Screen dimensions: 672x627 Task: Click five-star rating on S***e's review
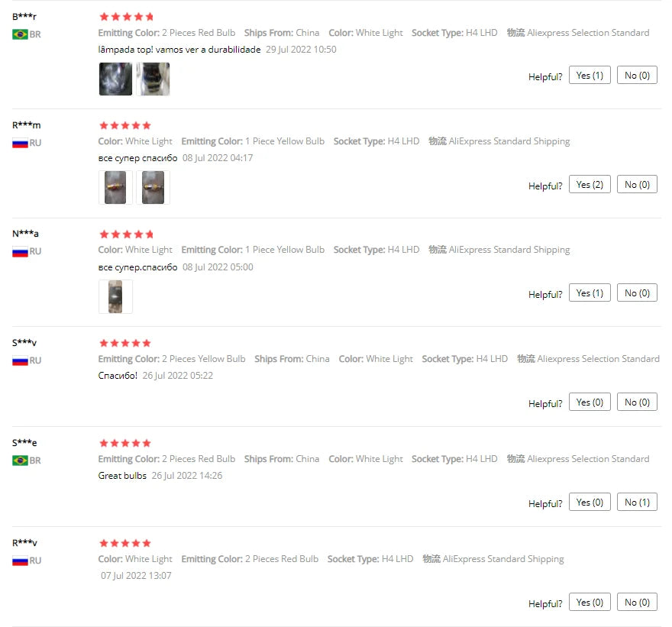coord(125,443)
